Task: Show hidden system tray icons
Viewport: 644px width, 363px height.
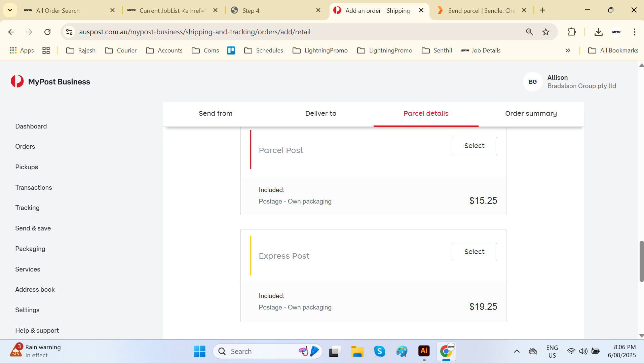Action: coord(517,351)
